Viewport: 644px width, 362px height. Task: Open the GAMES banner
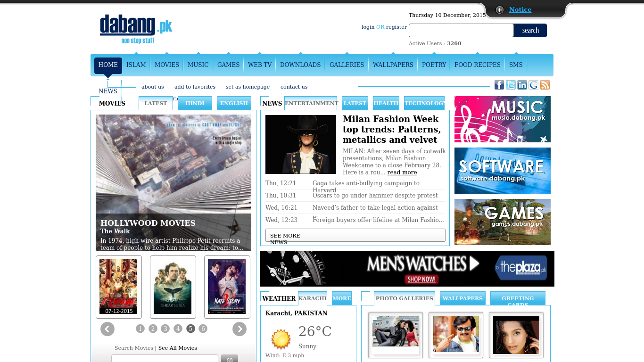point(503,222)
